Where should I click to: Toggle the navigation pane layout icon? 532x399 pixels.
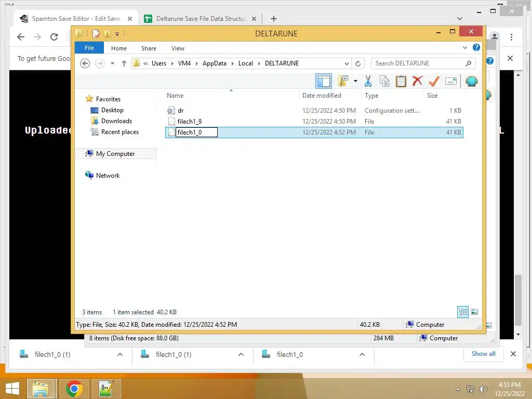[x=324, y=82]
